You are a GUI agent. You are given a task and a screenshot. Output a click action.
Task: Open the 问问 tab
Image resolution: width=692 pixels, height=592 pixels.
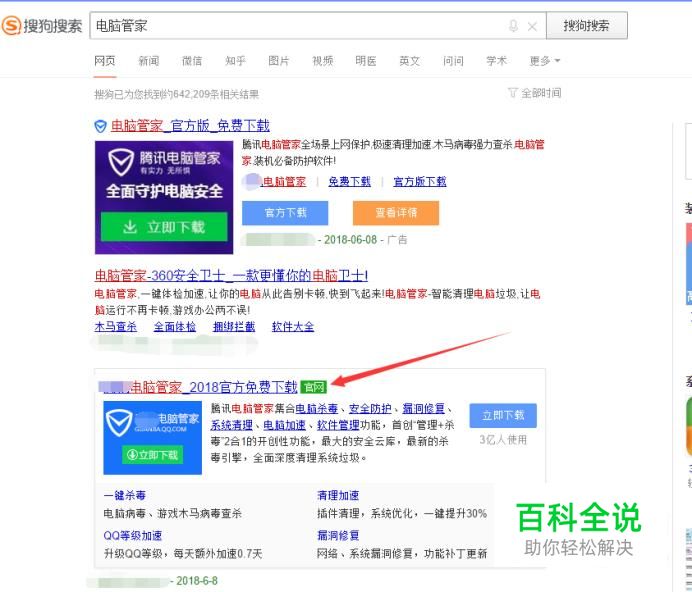pos(453,61)
